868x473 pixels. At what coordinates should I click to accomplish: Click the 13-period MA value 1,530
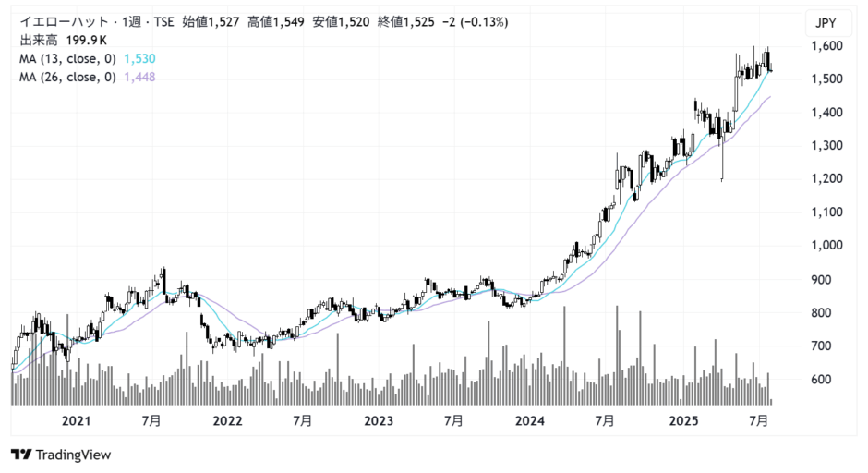[x=139, y=58]
